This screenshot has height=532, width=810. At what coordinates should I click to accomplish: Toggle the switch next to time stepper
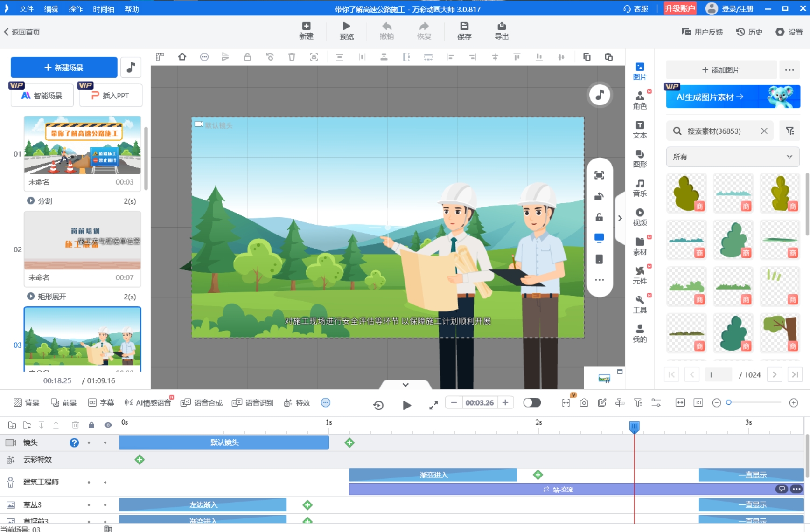click(532, 402)
